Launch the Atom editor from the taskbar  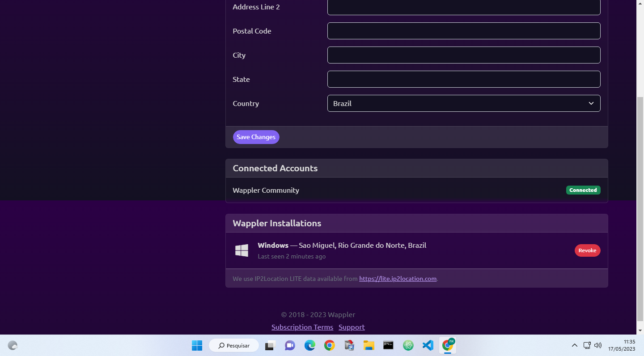408,345
